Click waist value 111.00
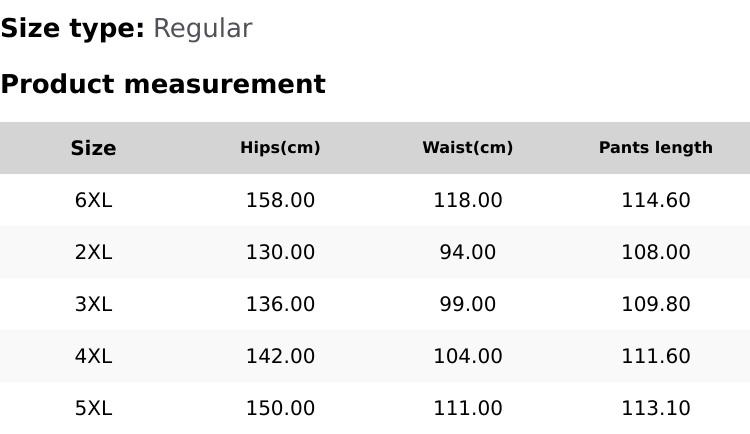The height and width of the screenshot is (434, 750). (467, 408)
